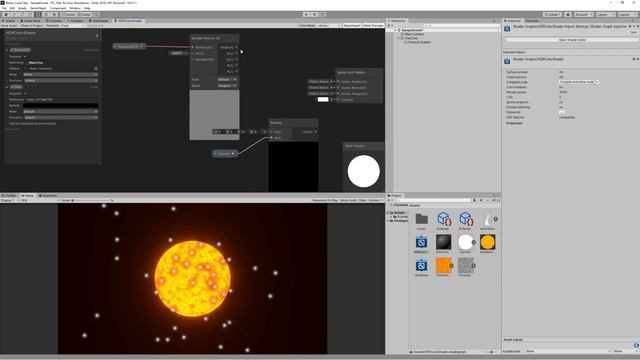Select the gray noise texture asset
This screenshot has height=360, width=640.
466,265
